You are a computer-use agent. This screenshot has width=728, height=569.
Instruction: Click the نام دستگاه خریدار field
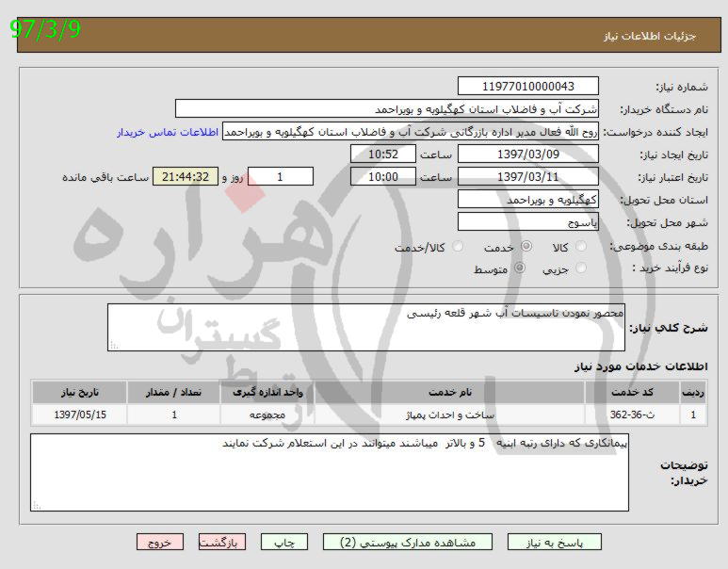pos(387,108)
